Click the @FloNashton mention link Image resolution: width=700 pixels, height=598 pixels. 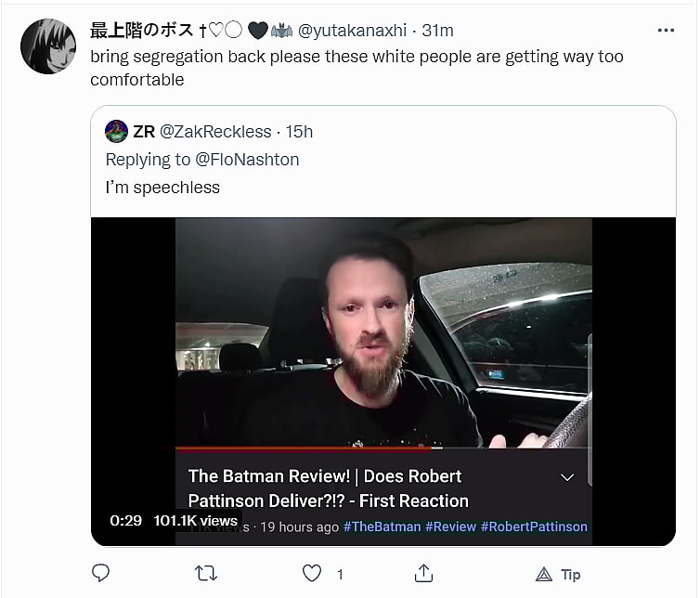tap(248, 160)
